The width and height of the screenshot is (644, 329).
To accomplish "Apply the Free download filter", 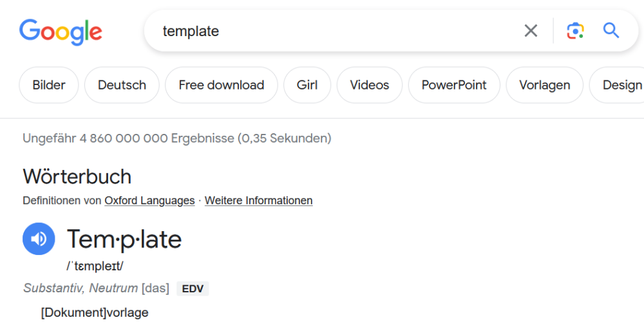I will click(x=221, y=85).
